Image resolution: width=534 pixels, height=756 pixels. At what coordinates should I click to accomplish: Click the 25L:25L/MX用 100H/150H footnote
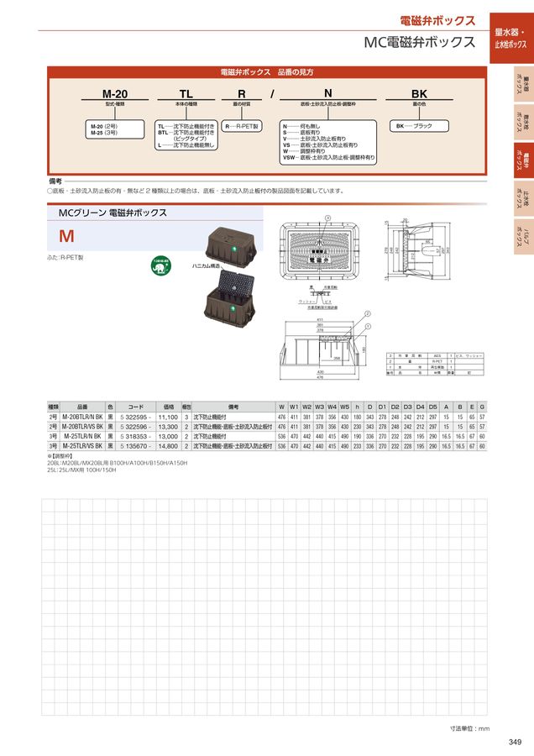(81, 470)
